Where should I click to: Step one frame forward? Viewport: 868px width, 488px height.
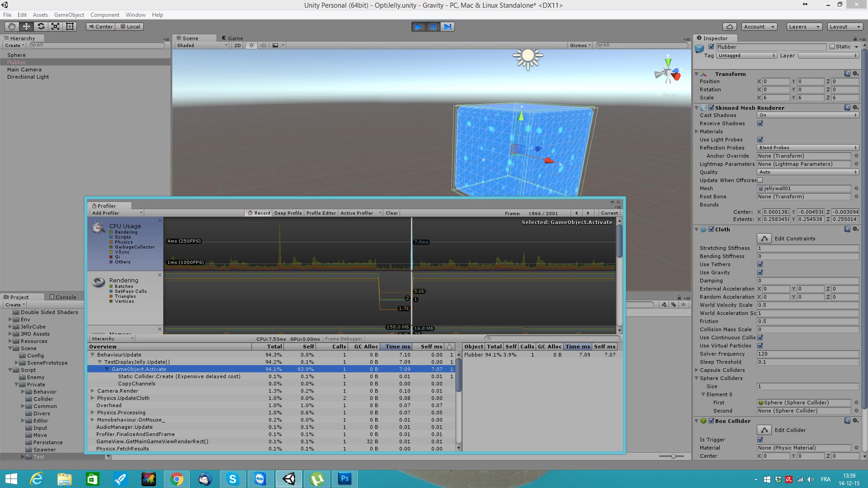click(x=447, y=27)
